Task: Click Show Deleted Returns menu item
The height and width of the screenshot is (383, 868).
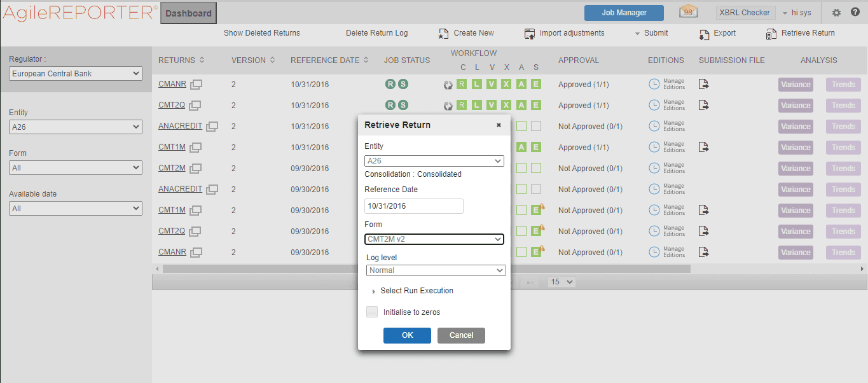Action: click(x=261, y=33)
